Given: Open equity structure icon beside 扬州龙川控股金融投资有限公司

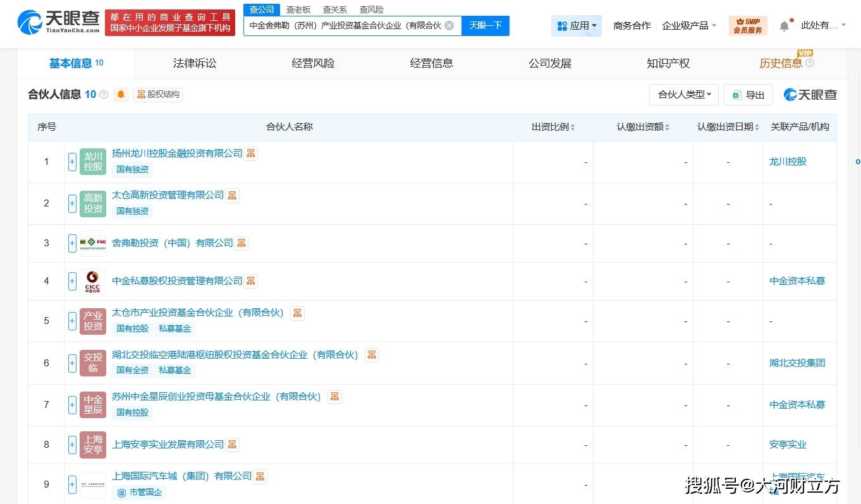Looking at the screenshot, I should click(251, 153).
